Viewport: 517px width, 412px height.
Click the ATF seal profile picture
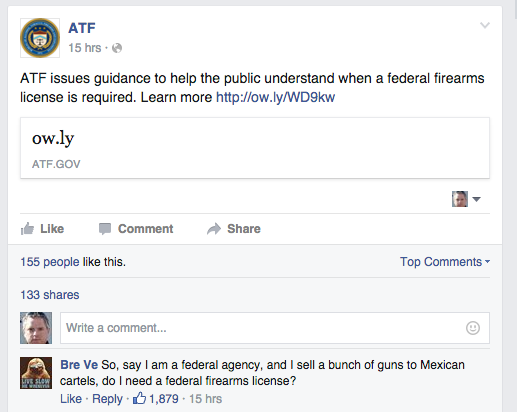pyautogui.click(x=40, y=38)
